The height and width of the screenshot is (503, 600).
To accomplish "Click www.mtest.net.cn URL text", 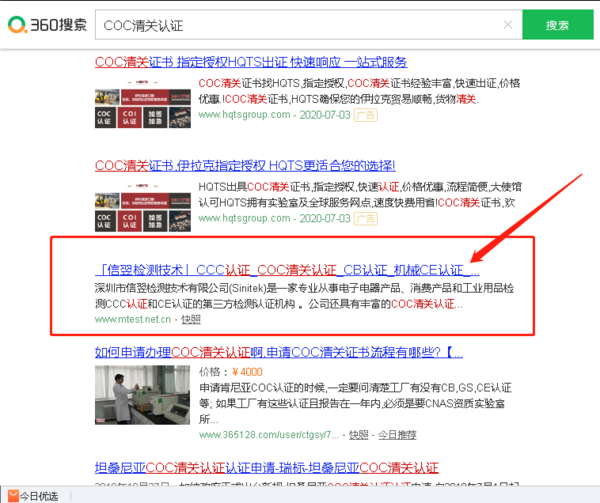I will [133, 319].
